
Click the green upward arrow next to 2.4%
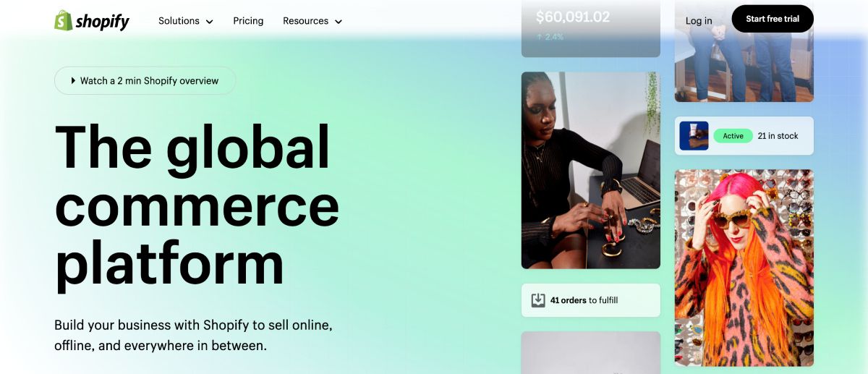(x=540, y=36)
